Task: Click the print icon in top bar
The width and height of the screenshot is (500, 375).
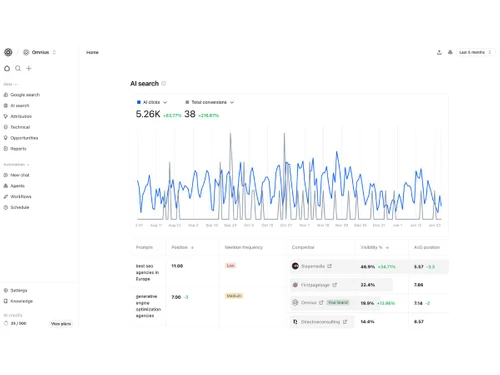Action: point(450,52)
